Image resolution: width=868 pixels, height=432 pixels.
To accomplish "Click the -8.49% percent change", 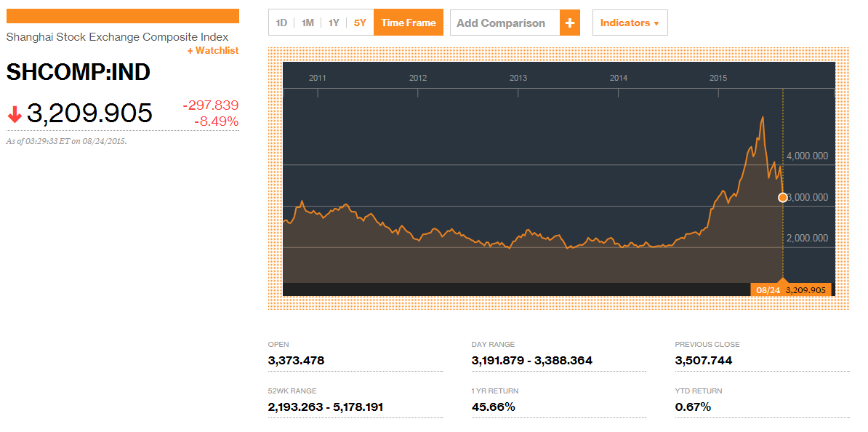I will pos(217,121).
